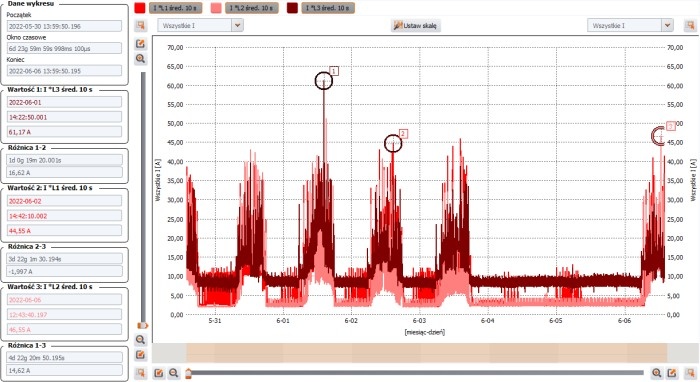Viewport: 700px width, 382px height.
Task: Click the vertical zoom-out magnifier near bottom-left
Action: pos(141,340)
